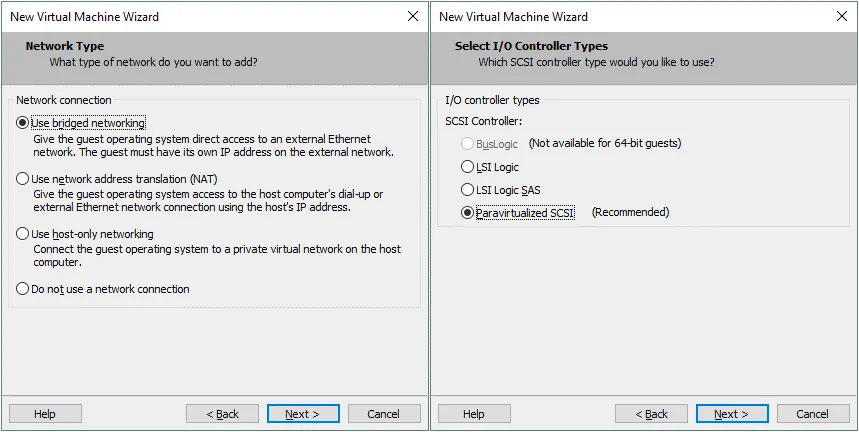Pick Do not use a network connection

24,289
